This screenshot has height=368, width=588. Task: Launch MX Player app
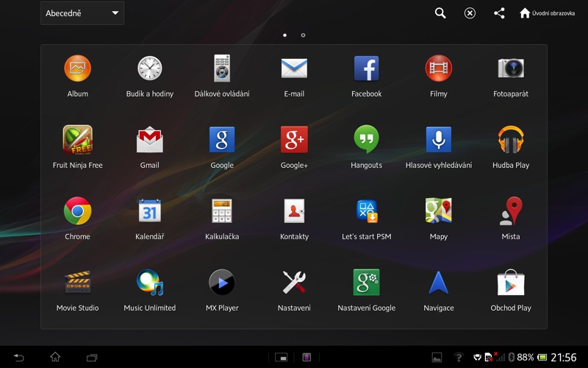(222, 283)
